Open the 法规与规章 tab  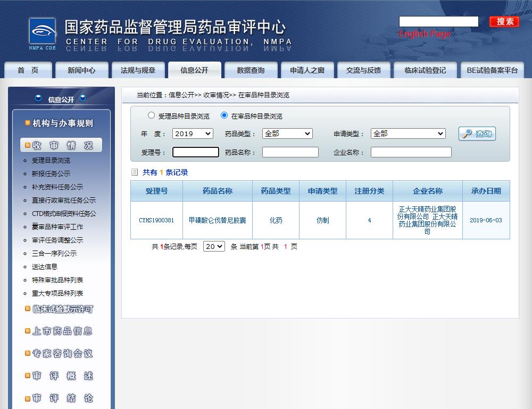138,70
